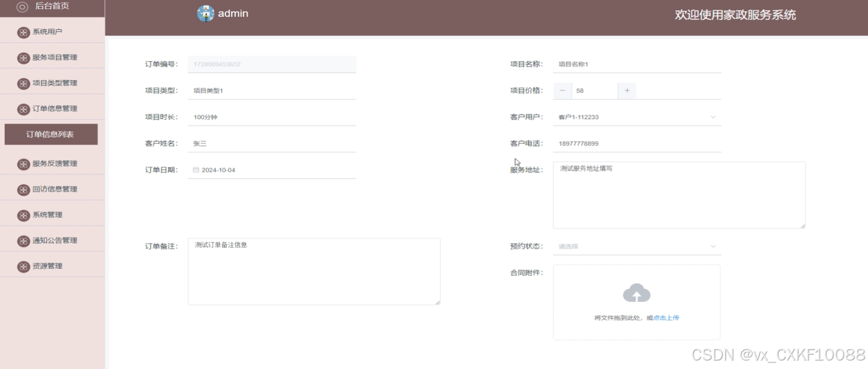Open 回访信息管理 menu
This screenshot has width=868, height=369.
(52, 189)
